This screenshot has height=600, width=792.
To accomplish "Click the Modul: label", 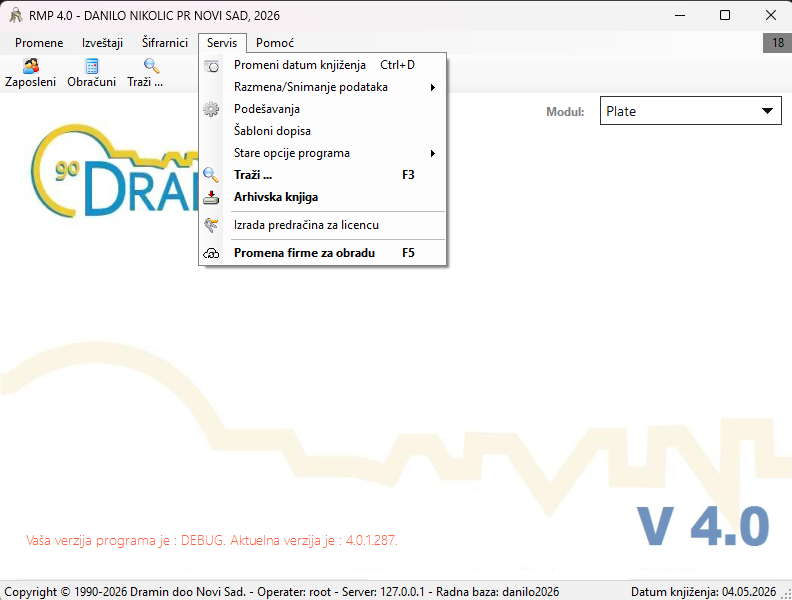I will pos(565,112).
